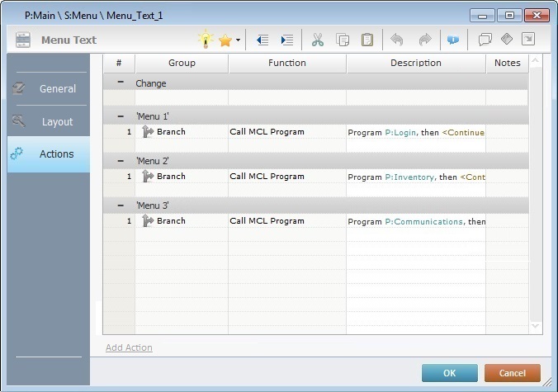Click the paste clipboard icon
The width and height of the screenshot is (558, 392).
pyautogui.click(x=367, y=40)
